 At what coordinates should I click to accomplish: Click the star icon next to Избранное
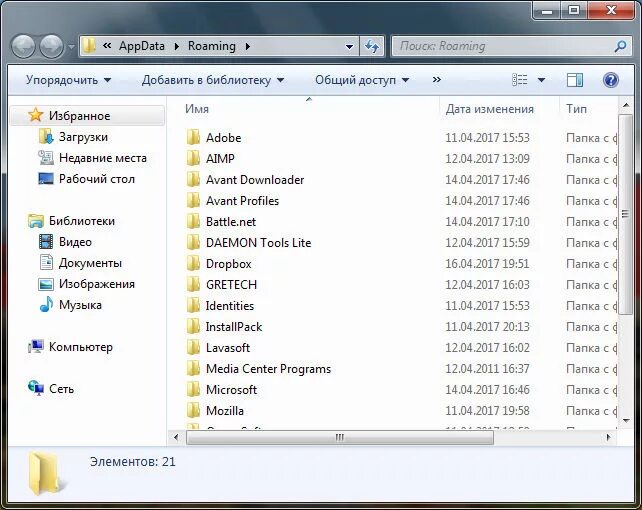pyautogui.click(x=36, y=115)
